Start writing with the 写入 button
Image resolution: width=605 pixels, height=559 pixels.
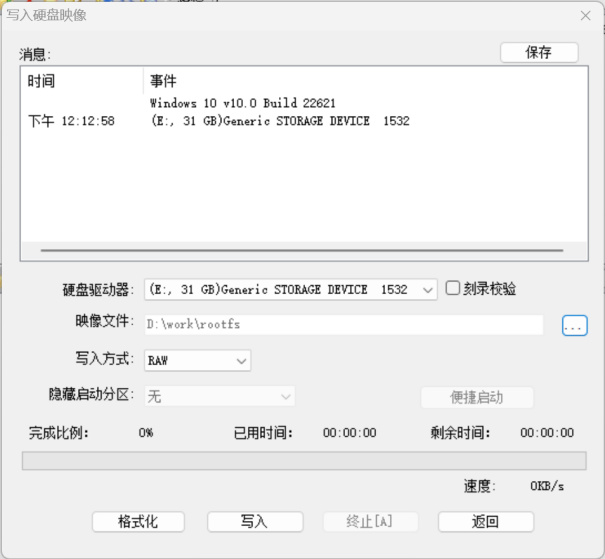(255, 522)
